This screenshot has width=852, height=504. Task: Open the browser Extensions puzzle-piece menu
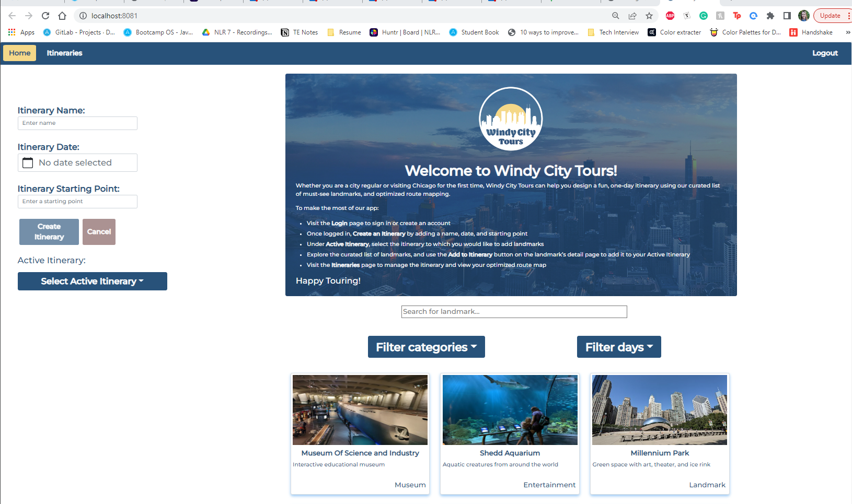[x=771, y=16]
